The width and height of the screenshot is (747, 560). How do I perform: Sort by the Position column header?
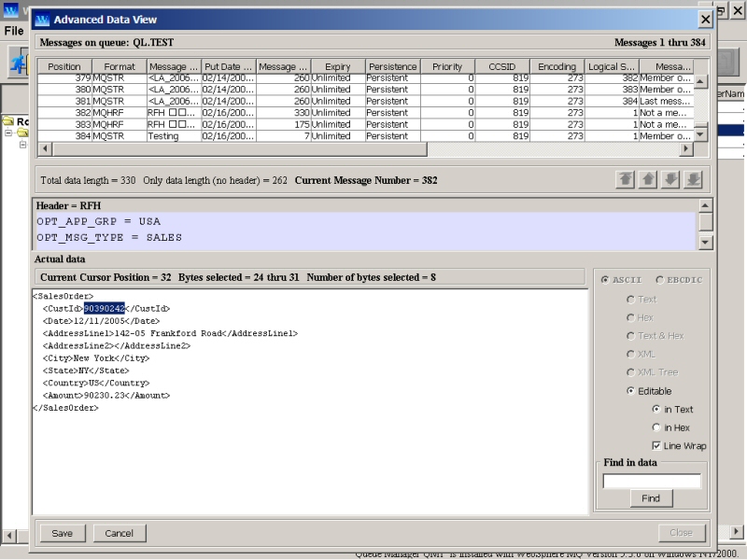[64, 66]
